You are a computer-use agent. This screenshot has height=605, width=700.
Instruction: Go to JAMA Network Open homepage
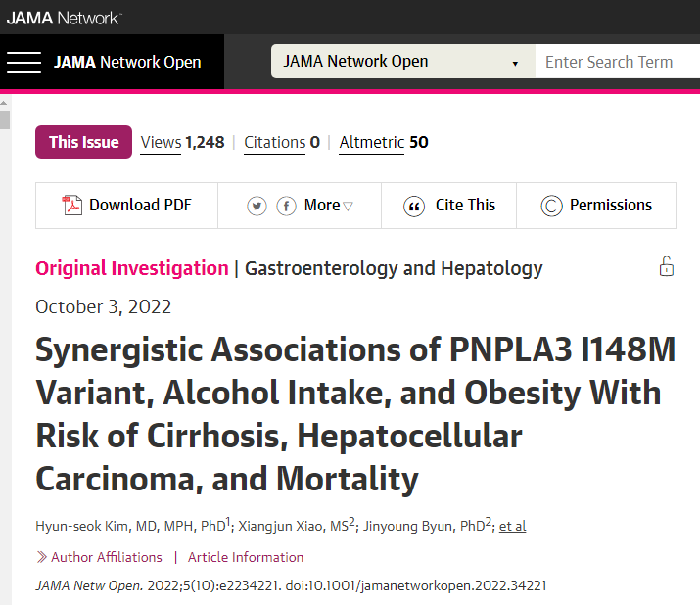click(x=127, y=62)
